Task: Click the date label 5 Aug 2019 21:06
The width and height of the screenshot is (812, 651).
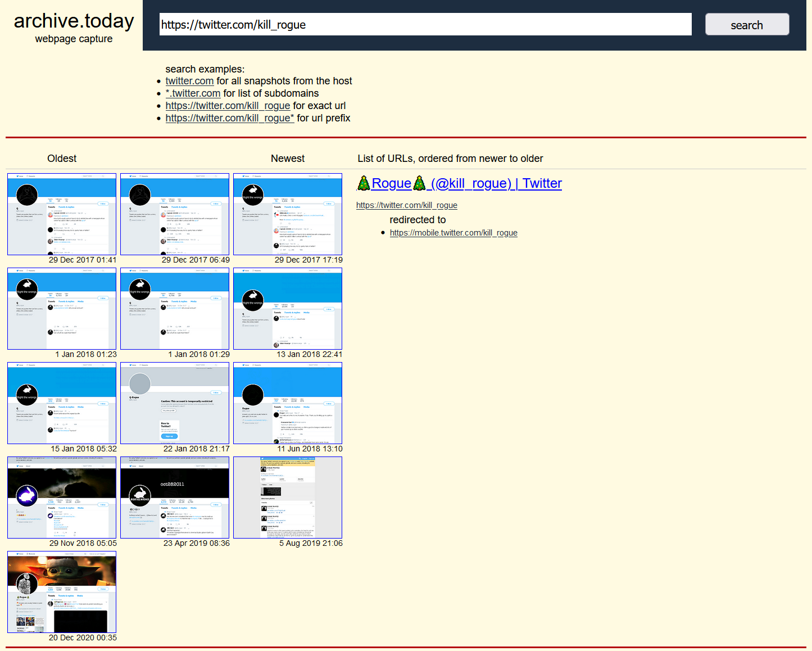Action: pos(311,543)
